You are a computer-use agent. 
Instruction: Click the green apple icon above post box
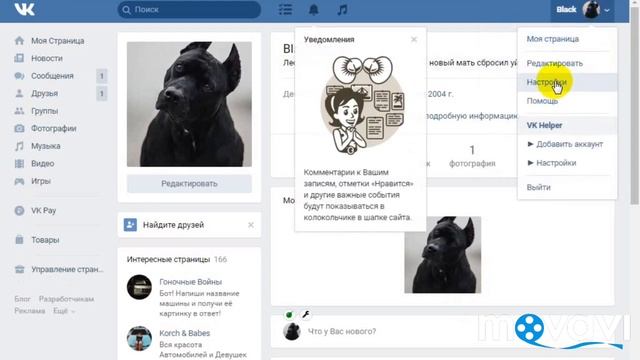coord(289,314)
